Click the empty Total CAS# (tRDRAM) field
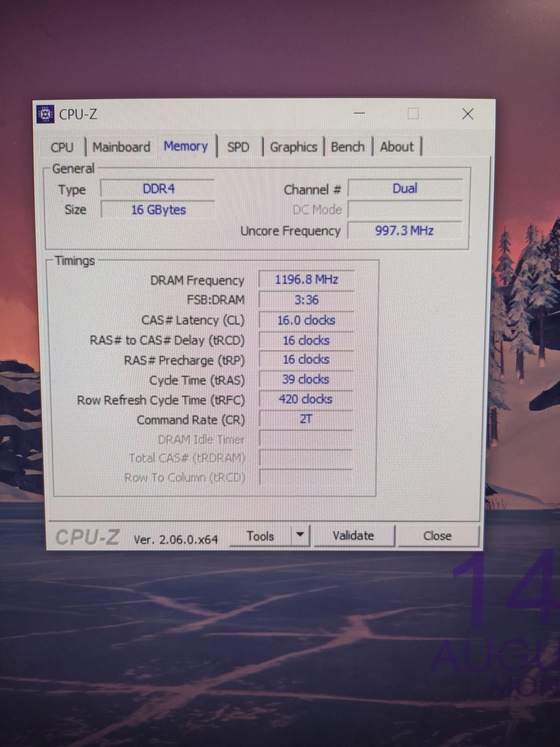Screen dimensions: 560x747 (x=306, y=458)
